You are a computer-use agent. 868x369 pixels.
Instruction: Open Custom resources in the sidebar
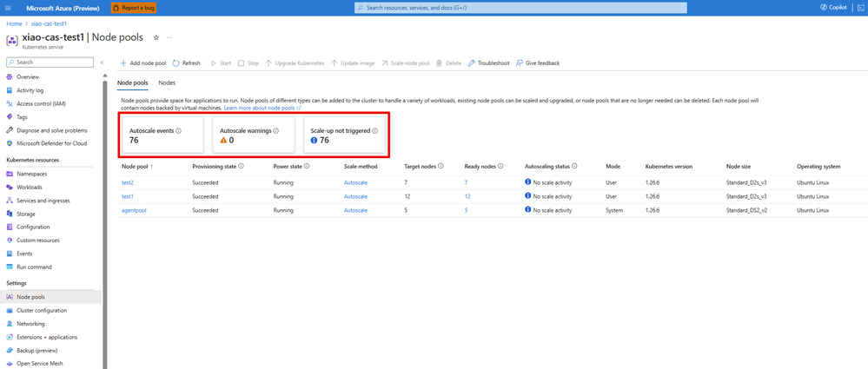[38, 241]
